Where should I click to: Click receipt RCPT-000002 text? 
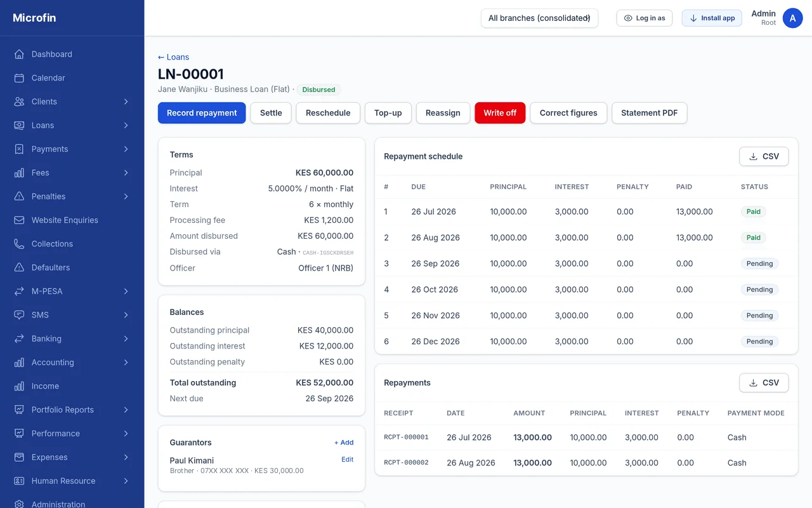click(x=407, y=463)
